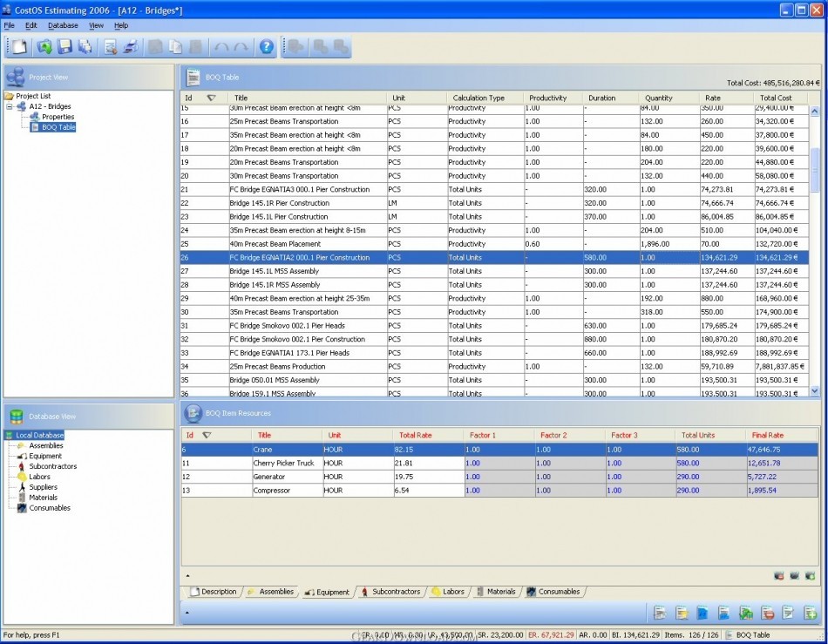Click the Copy toolbar icon
This screenshot has width=828, height=644.
point(175,47)
